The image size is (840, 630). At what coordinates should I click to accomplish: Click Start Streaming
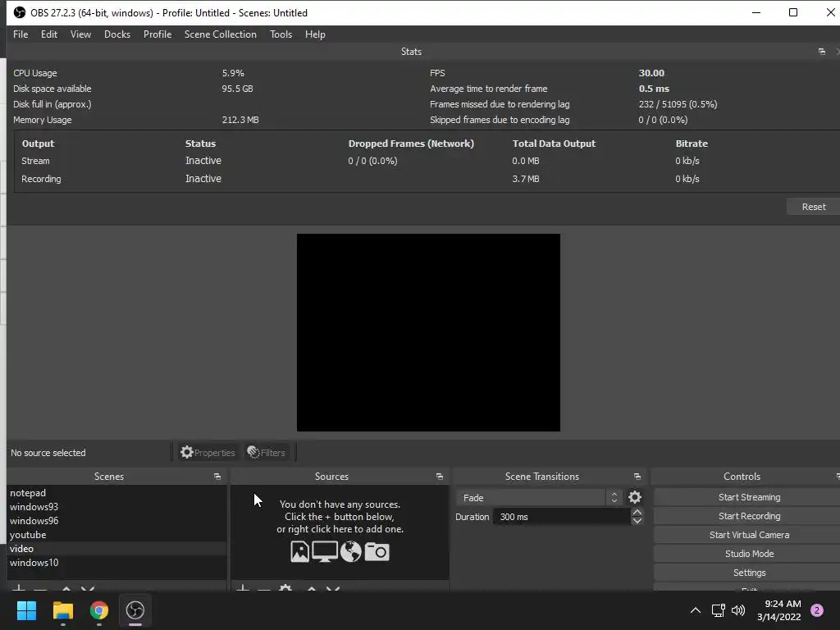(x=748, y=497)
